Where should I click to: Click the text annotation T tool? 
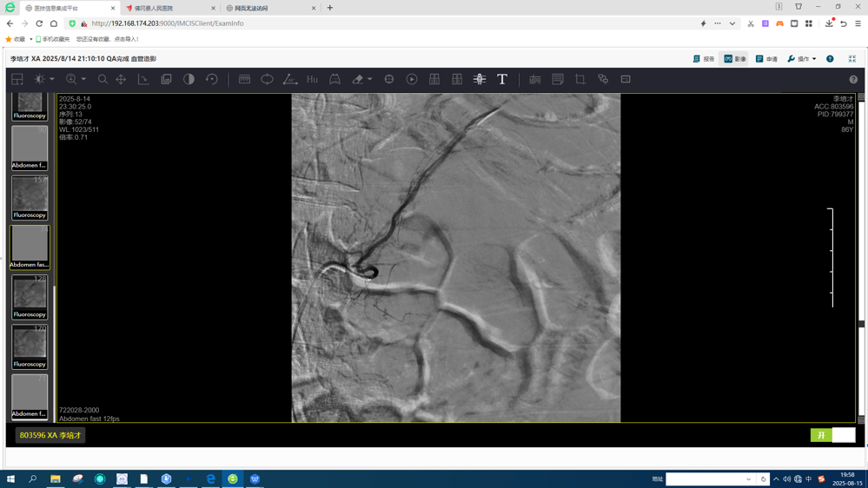tap(502, 79)
